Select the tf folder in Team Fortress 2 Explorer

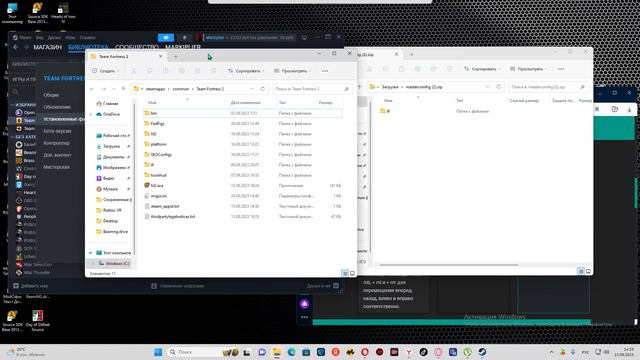243,164
